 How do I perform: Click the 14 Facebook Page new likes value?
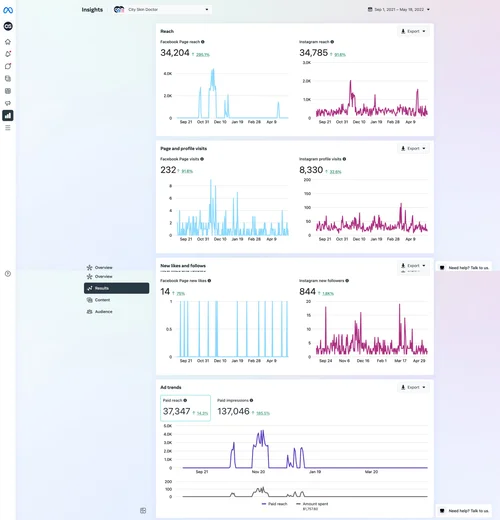(x=165, y=292)
